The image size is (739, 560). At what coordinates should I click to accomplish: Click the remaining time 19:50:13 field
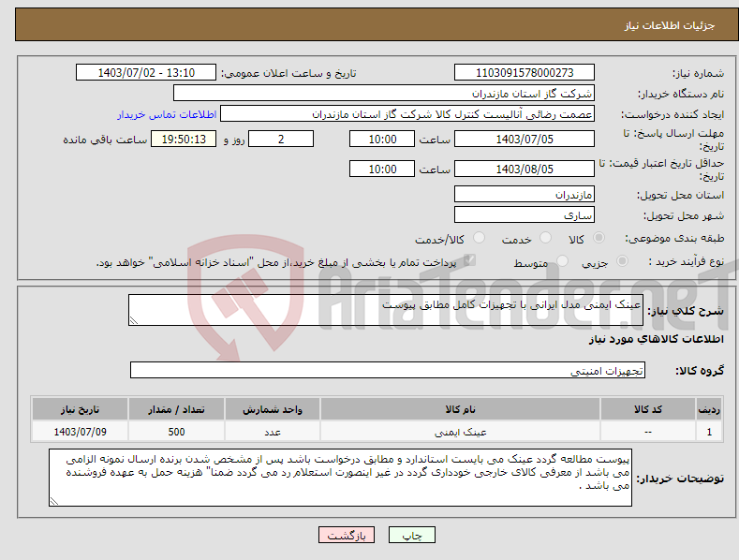click(184, 139)
